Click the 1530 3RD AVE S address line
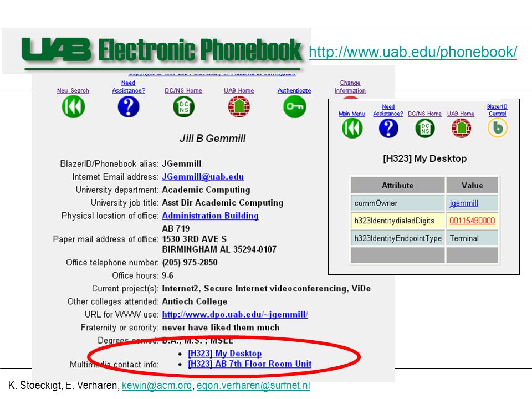Viewport: 532px width, 399px height. [x=195, y=239]
